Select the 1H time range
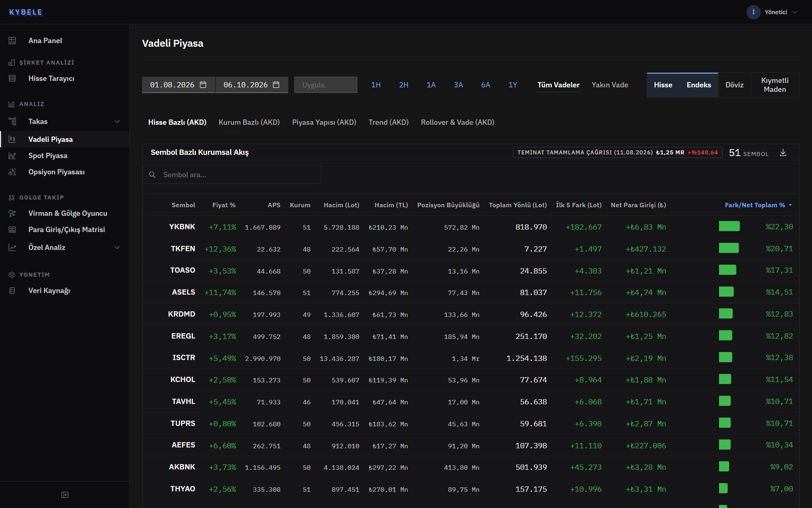The width and height of the screenshot is (812, 508). tap(376, 85)
